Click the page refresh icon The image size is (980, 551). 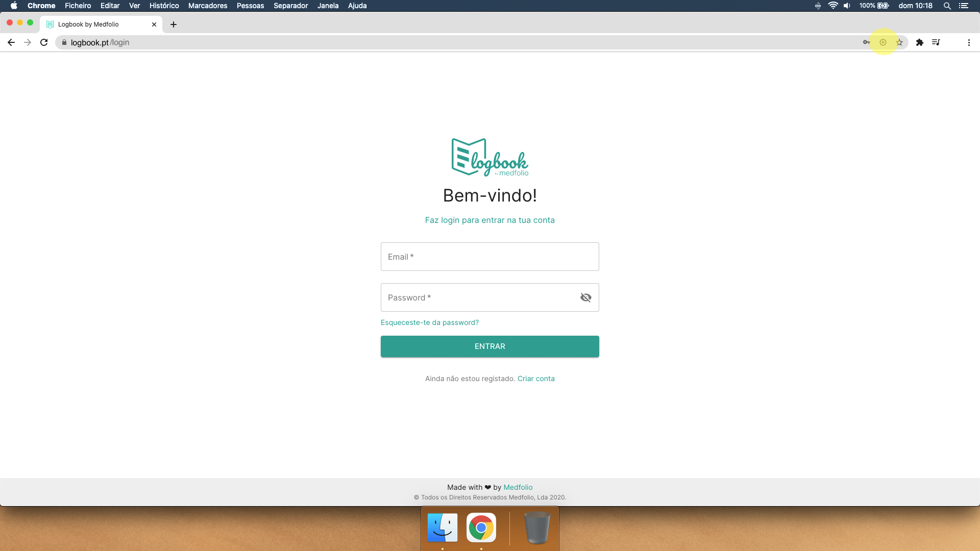[x=44, y=42]
